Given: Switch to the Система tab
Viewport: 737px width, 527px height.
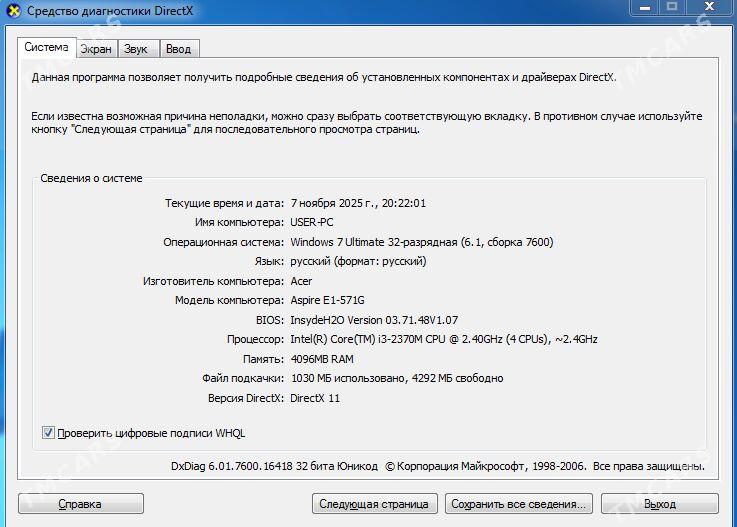Looking at the screenshot, I should (x=47, y=47).
